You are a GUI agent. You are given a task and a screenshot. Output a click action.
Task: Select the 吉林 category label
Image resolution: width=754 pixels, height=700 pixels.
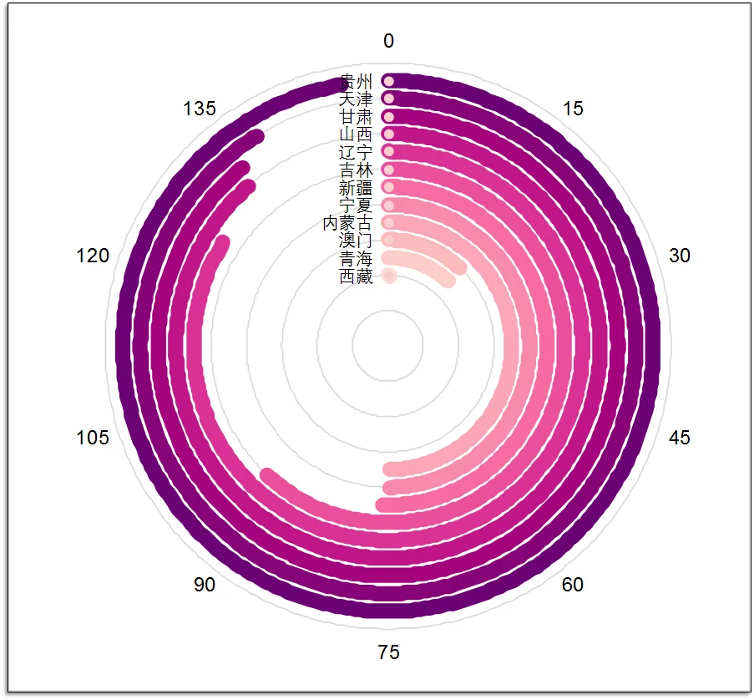pos(357,170)
